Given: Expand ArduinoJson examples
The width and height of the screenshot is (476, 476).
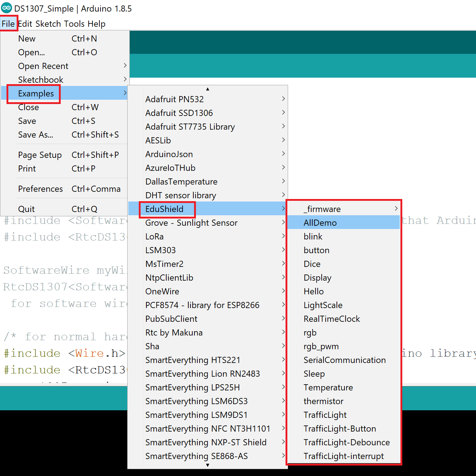Looking at the screenshot, I should tap(208, 154).
